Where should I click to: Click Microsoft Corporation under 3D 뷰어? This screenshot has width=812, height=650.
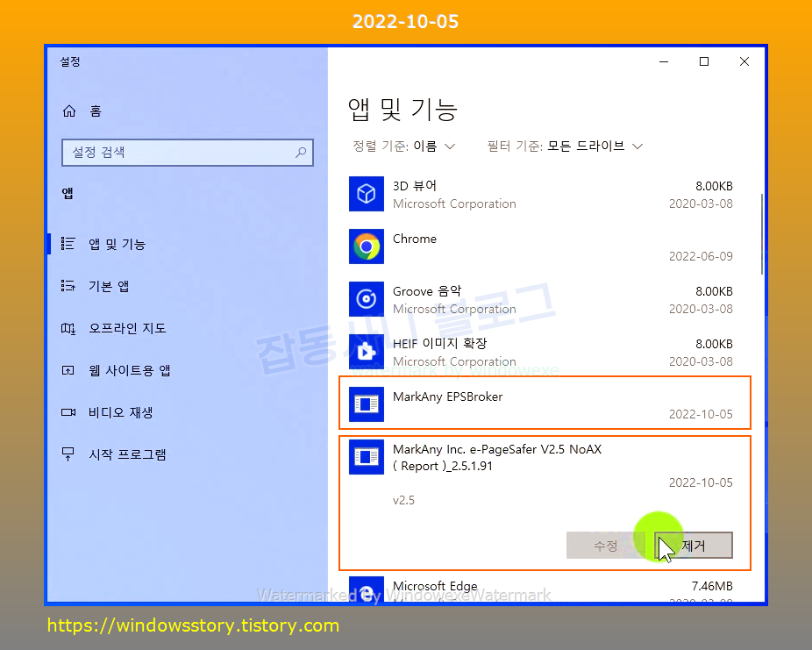[x=454, y=204]
